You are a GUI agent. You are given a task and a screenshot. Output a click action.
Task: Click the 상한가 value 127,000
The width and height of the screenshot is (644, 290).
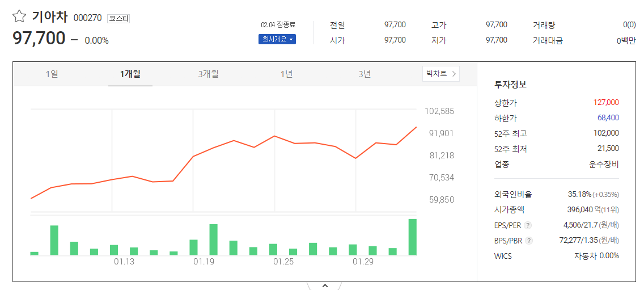tap(606, 102)
